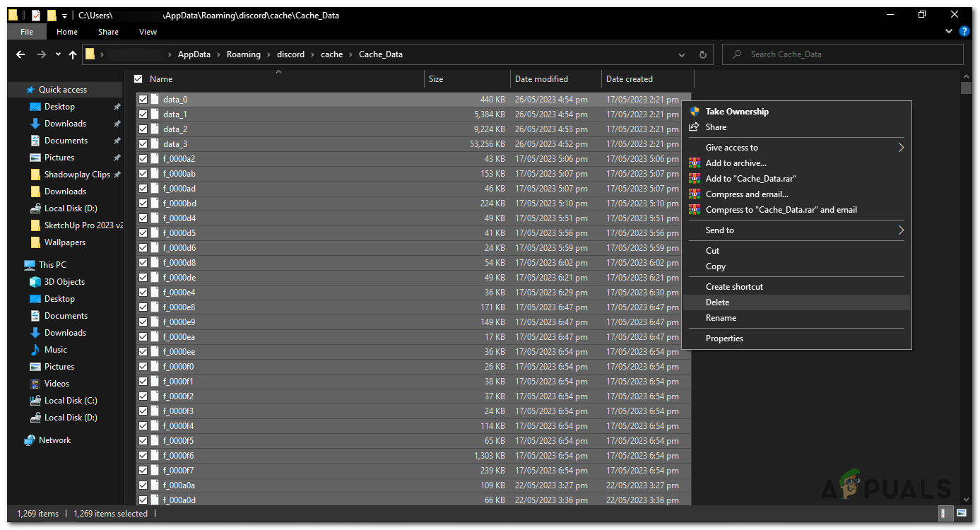This screenshot has height=530, width=980.
Task: Open Shadowplay Clips from Quick access
Action: pos(75,174)
